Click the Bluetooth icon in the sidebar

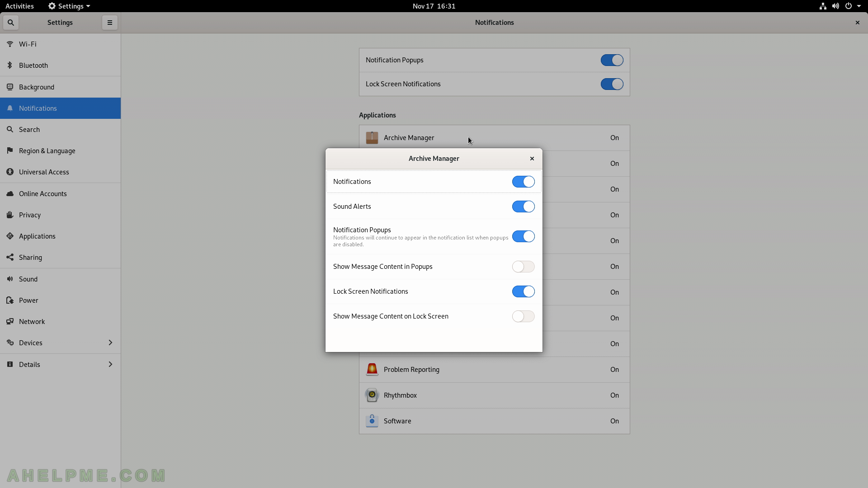pyautogui.click(x=10, y=65)
